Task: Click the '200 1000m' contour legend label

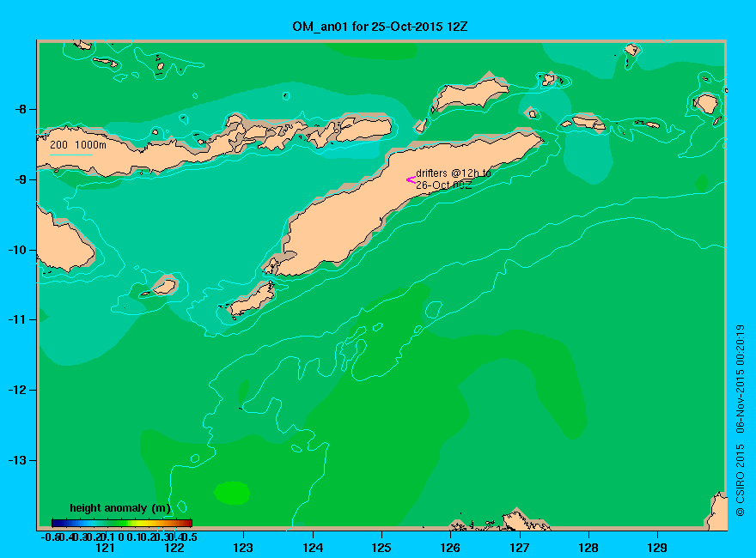Action: 78,144
